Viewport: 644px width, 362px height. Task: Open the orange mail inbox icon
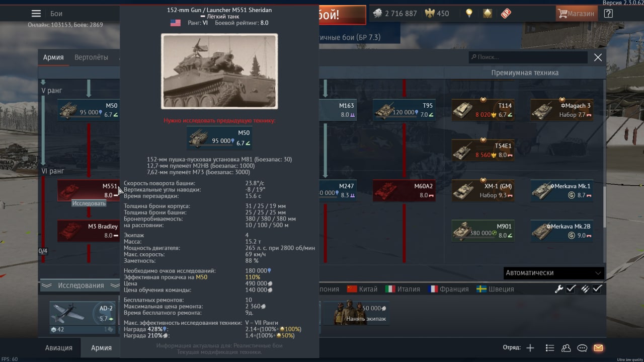point(598,348)
